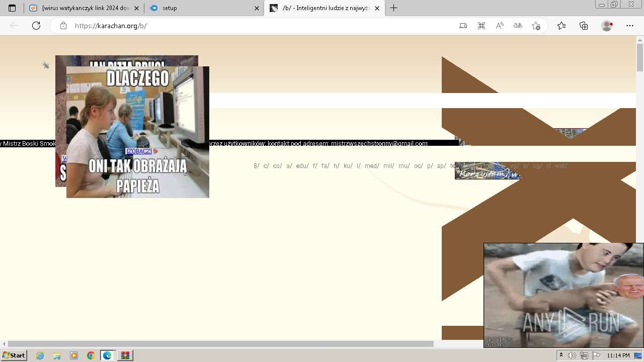Open the med/ board link

coord(372,166)
